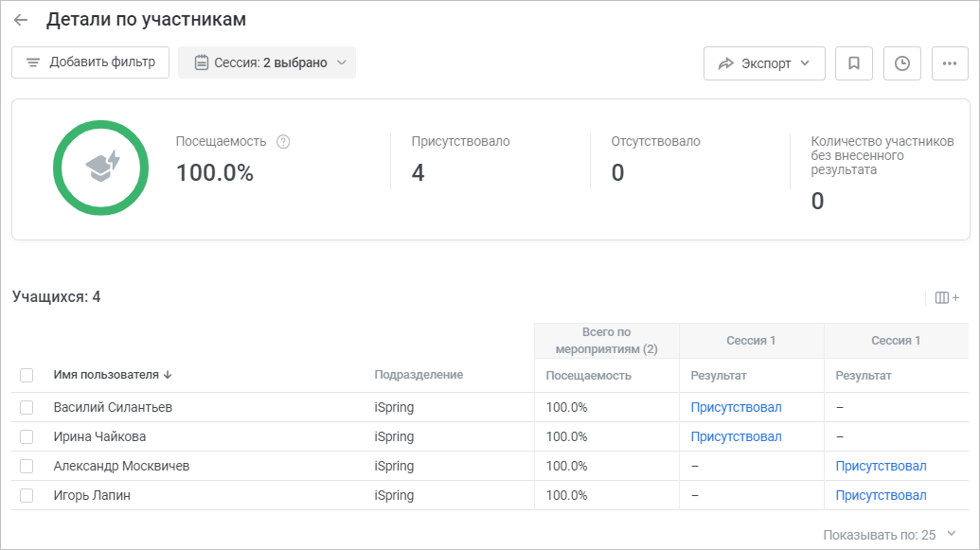Click the graduation cap attendance ring icon
Screen dimensions: 980x550
(x=100, y=168)
